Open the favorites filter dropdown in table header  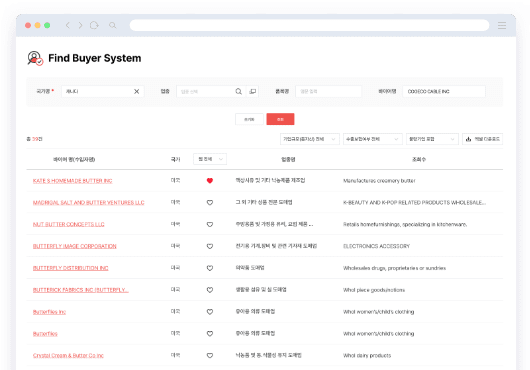pyautogui.click(x=210, y=159)
